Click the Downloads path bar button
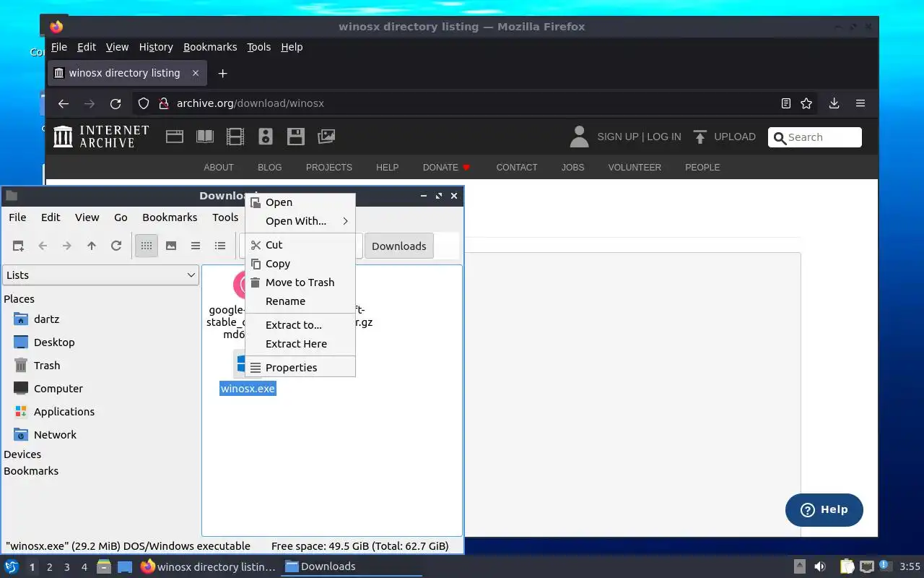 pyautogui.click(x=399, y=246)
